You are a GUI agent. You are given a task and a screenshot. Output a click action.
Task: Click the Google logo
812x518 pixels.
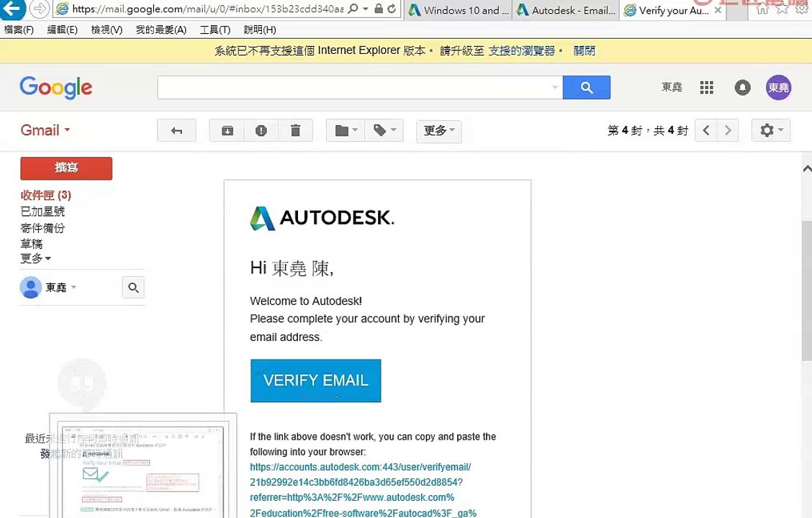56,88
